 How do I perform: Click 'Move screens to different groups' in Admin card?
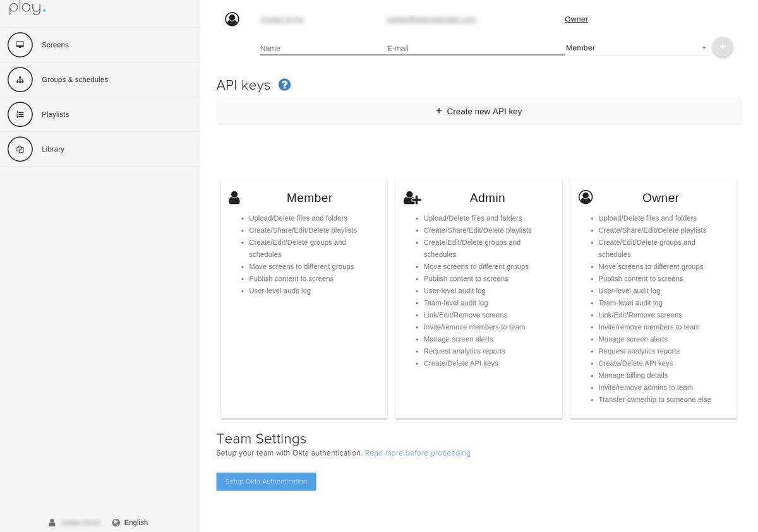pos(476,267)
